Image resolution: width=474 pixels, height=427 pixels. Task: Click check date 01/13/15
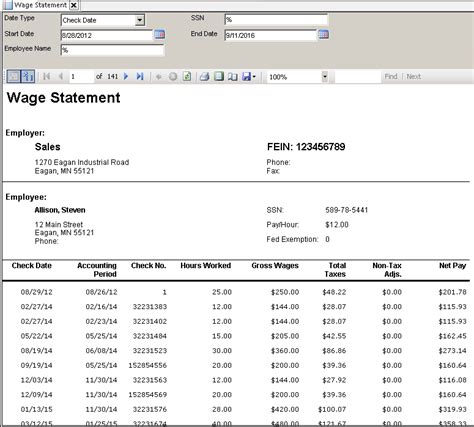click(x=36, y=409)
